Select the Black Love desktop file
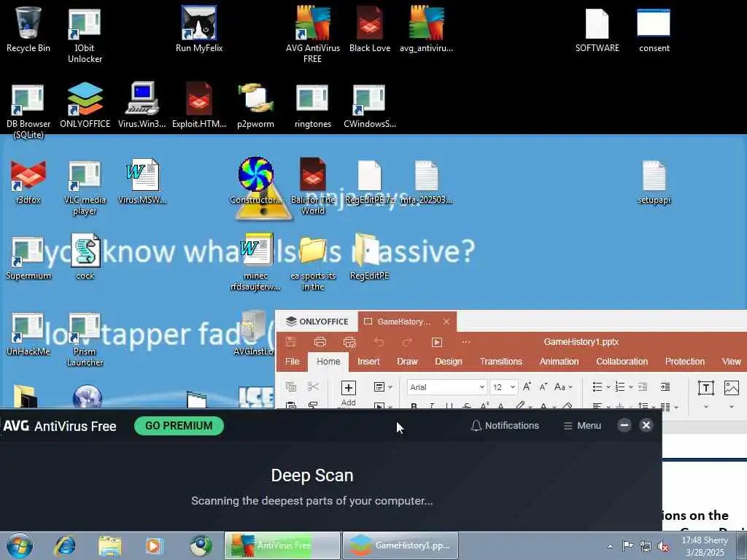 point(370,29)
